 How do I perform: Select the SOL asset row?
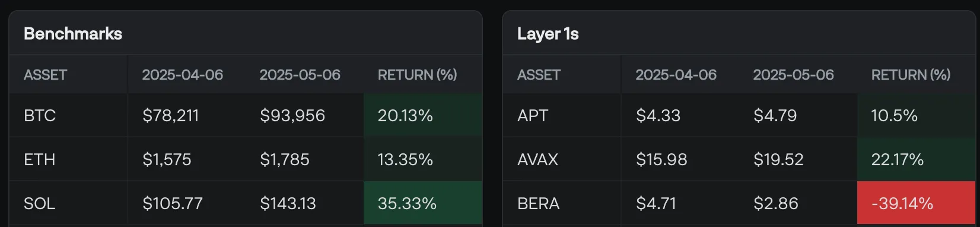(x=246, y=203)
